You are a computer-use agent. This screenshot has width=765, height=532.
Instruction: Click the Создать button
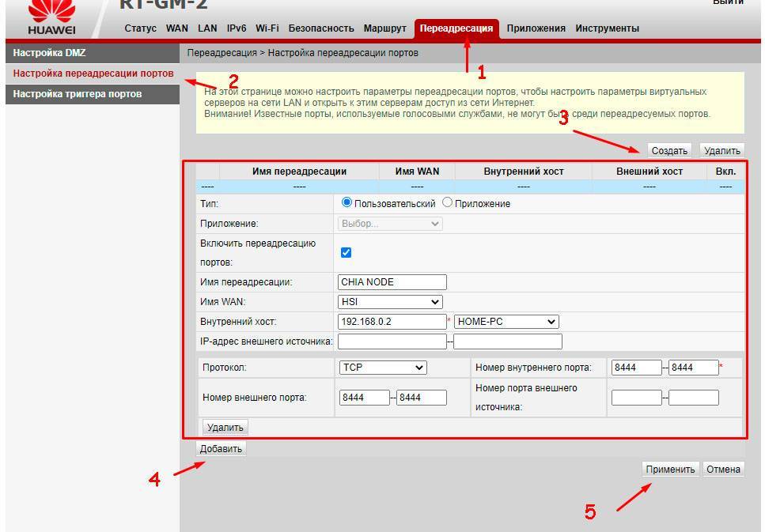click(669, 150)
